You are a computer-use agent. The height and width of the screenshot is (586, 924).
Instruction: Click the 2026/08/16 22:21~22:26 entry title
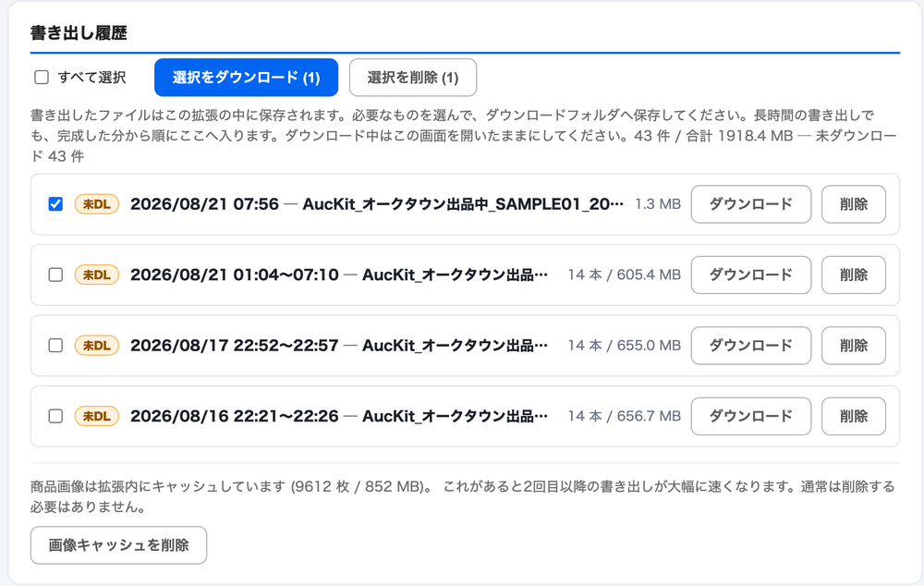point(339,416)
